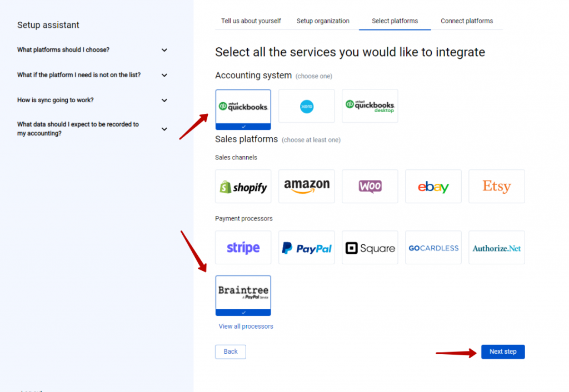
Task: Select the Etsy tile
Action: click(496, 187)
